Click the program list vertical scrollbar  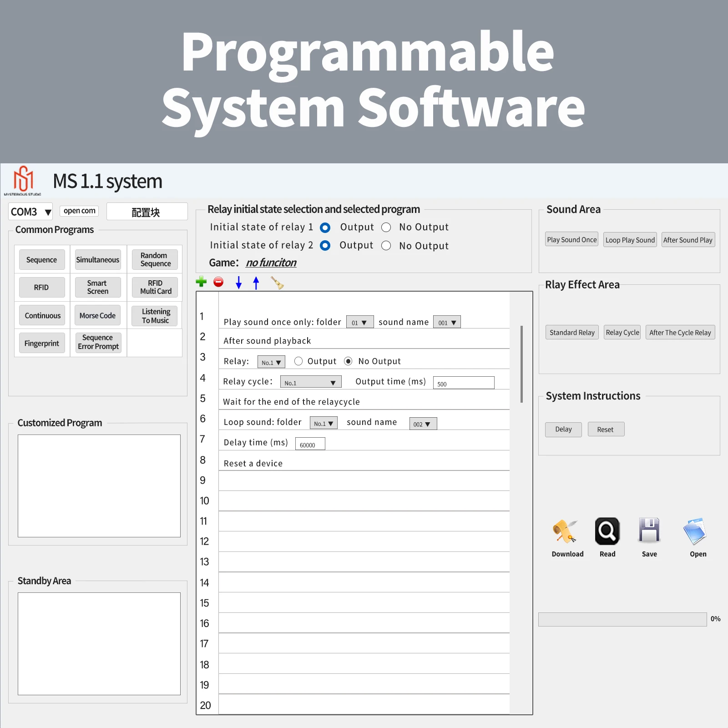[521, 364]
